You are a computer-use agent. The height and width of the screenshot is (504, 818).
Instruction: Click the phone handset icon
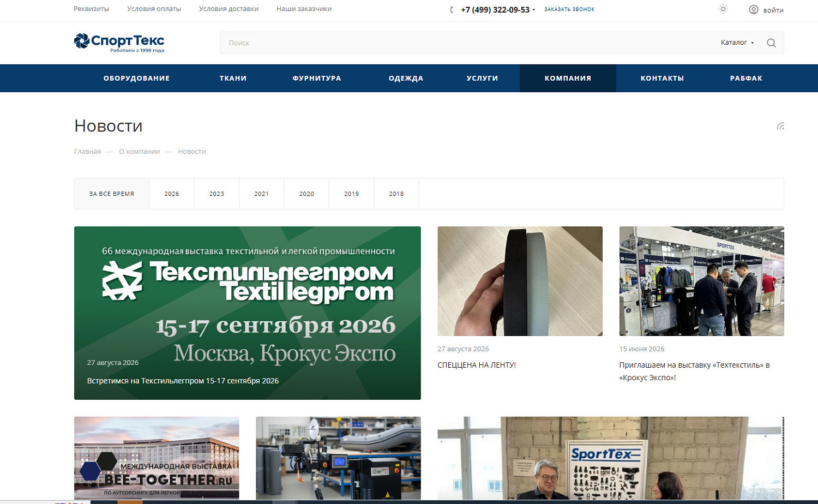point(452,10)
